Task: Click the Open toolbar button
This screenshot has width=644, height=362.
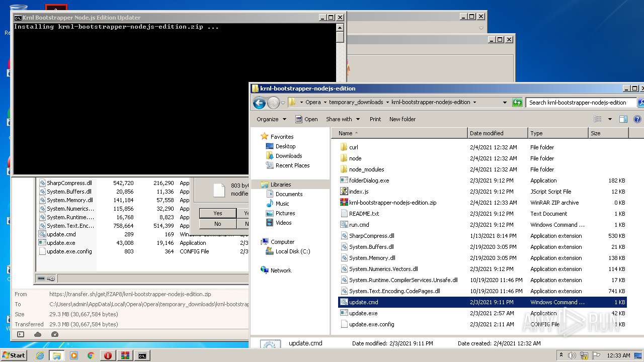Action: coord(306,119)
